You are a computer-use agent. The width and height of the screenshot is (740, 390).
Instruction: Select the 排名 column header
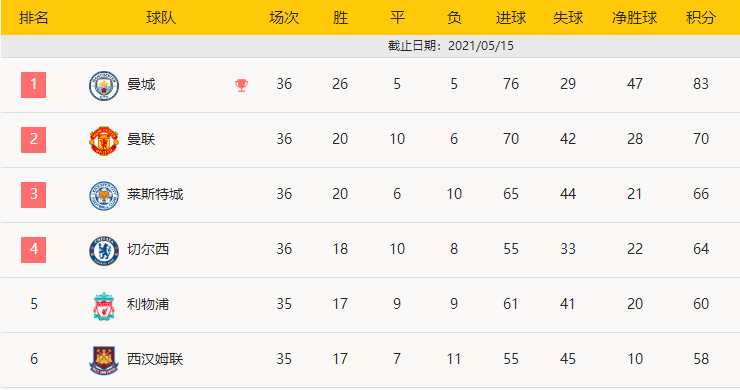point(34,18)
